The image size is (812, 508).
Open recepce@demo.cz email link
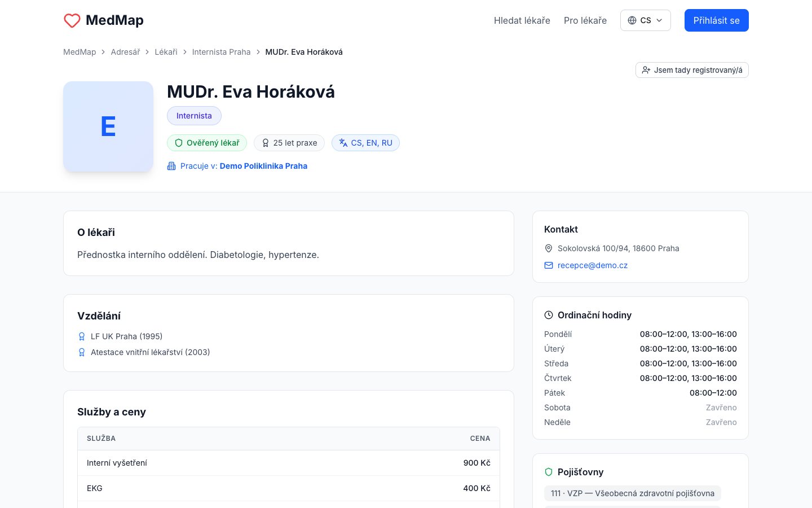pyautogui.click(x=593, y=265)
